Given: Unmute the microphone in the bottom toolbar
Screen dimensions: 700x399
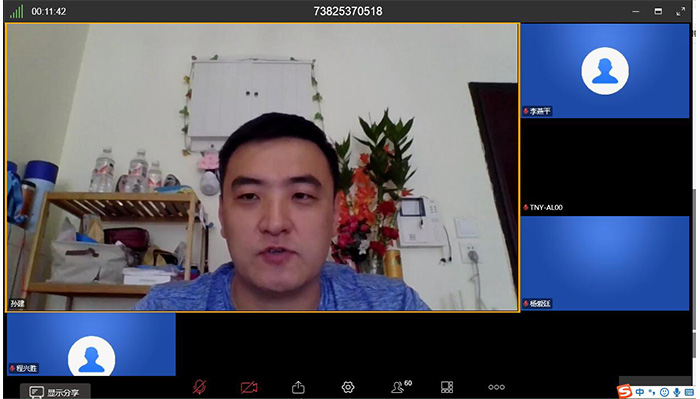Looking at the screenshot, I should pos(199,387).
